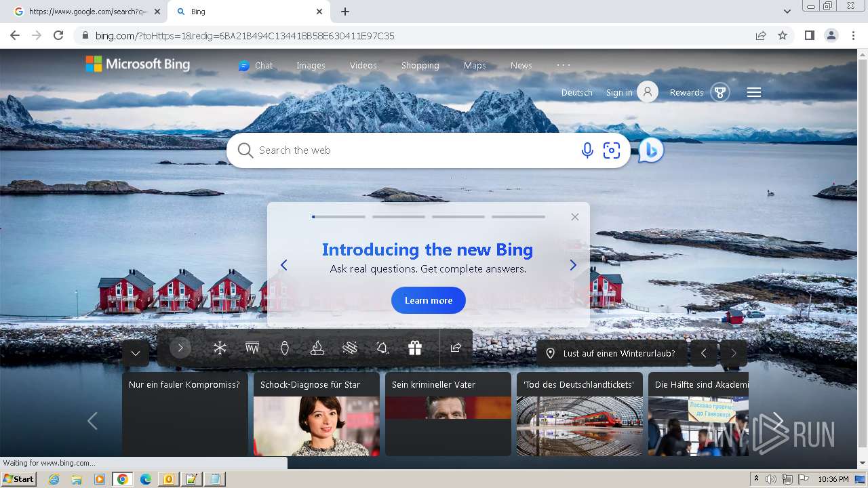868x488 pixels.
Task: Open the Maps menu item
Action: (475, 66)
